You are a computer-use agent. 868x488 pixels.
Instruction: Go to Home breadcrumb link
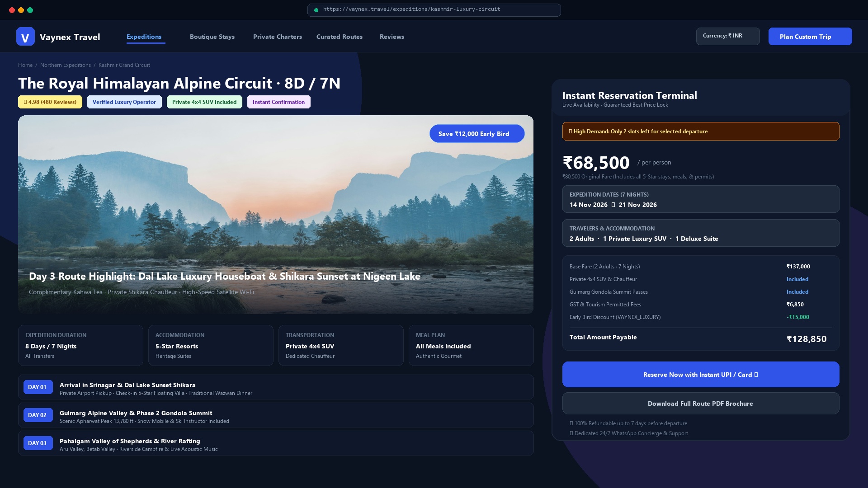pyautogui.click(x=25, y=65)
